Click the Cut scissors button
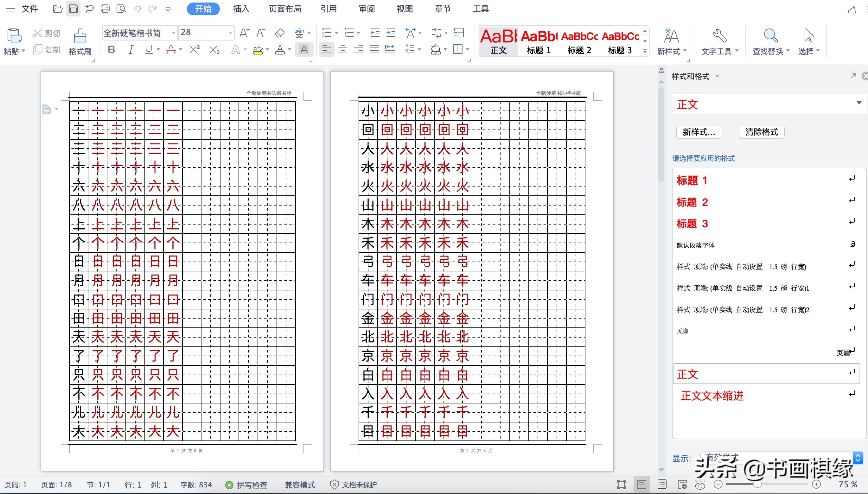This screenshot has height=494, width=868. pyautogui.click(x=47, y=33)
